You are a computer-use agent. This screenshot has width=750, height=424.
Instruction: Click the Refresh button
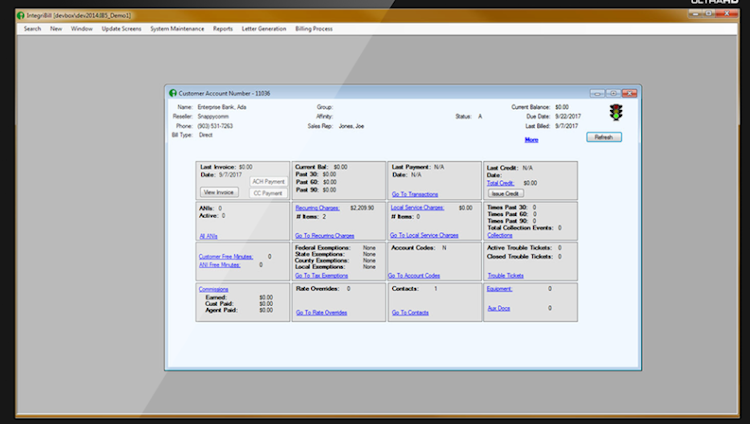[x=604, y=137]
